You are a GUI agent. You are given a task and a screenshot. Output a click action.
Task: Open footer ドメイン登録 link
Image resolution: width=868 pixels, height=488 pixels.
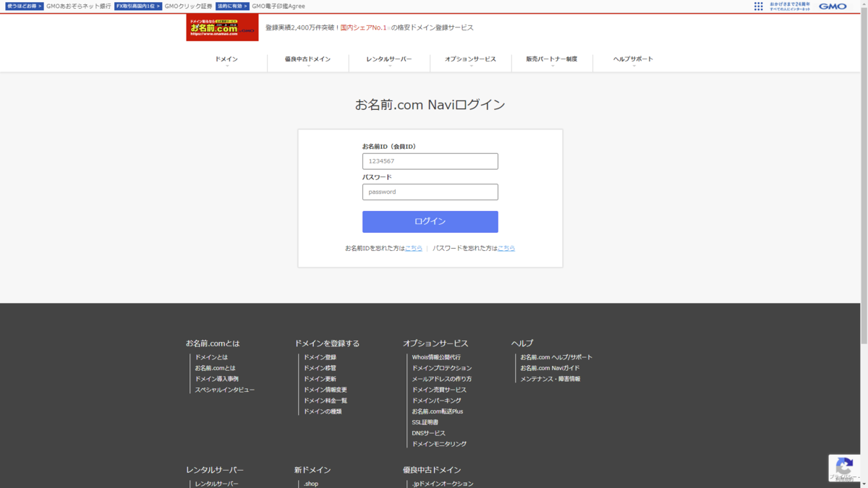pyautogui.click(x=320, y=357)
